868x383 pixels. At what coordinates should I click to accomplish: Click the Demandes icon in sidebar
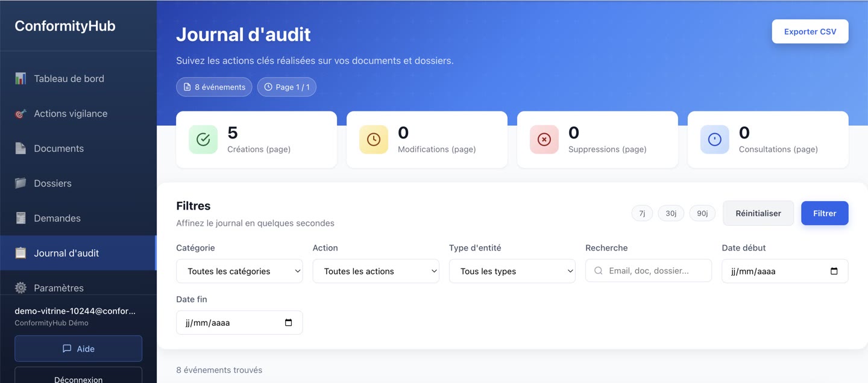point(20,218)
